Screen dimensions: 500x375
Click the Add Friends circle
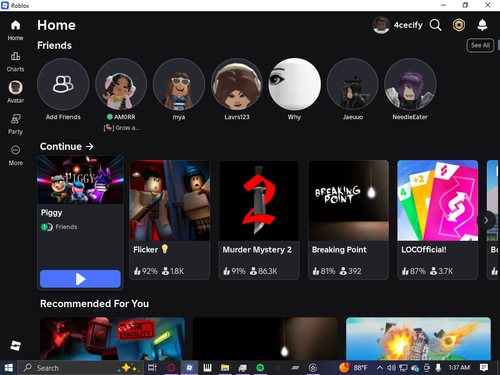63,84
